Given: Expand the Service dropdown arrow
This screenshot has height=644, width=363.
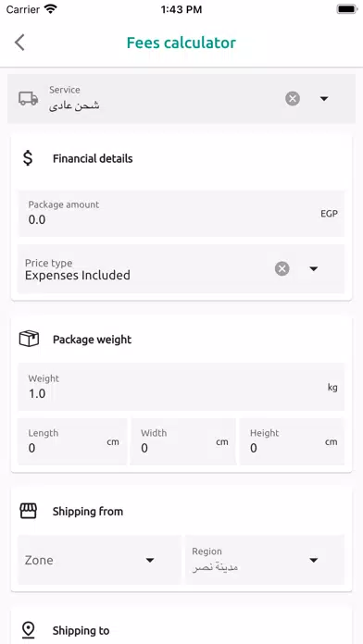Looking at the screenshot, I should click(x=324, y=99).
